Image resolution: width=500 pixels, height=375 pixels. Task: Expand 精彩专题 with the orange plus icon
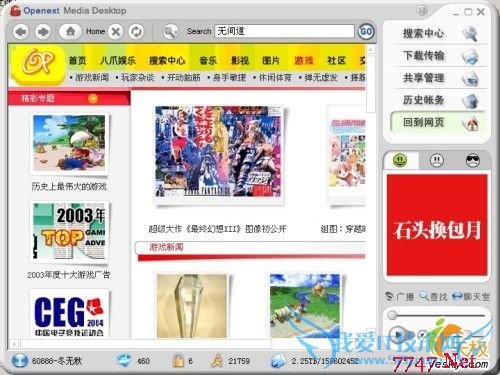click(x=93, y=98)
